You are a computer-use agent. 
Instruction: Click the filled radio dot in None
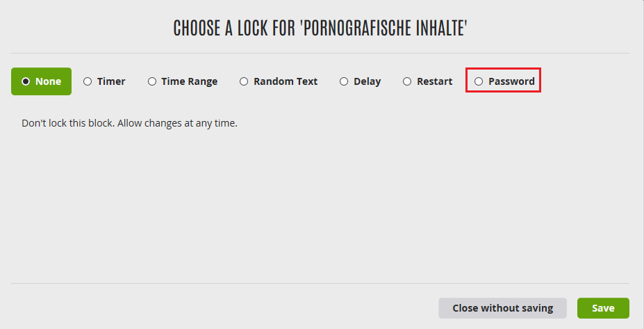click(26, 81)
